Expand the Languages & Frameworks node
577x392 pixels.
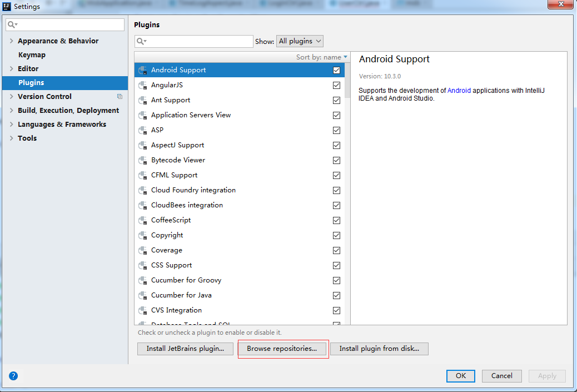click(x=12, y=125)
